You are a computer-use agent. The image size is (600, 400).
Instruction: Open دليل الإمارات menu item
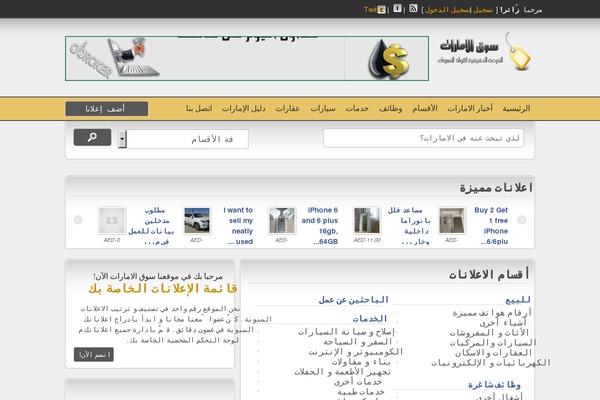(x=243, y=109)
